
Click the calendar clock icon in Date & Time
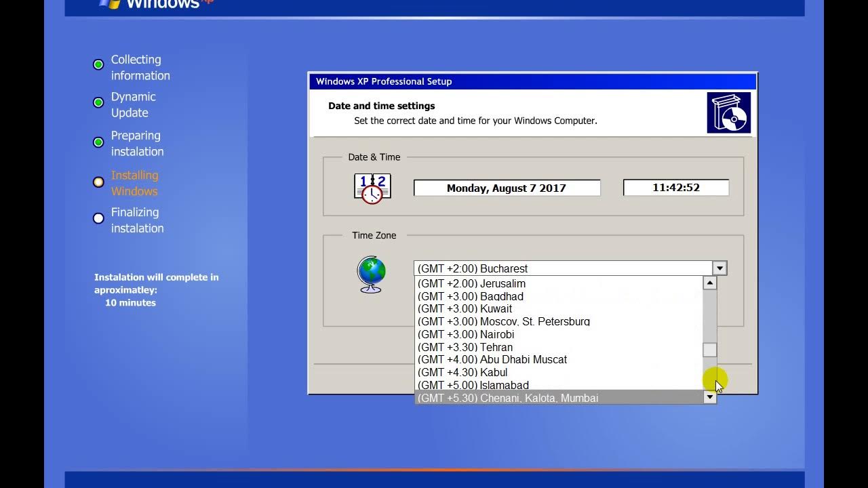[372, 188]
